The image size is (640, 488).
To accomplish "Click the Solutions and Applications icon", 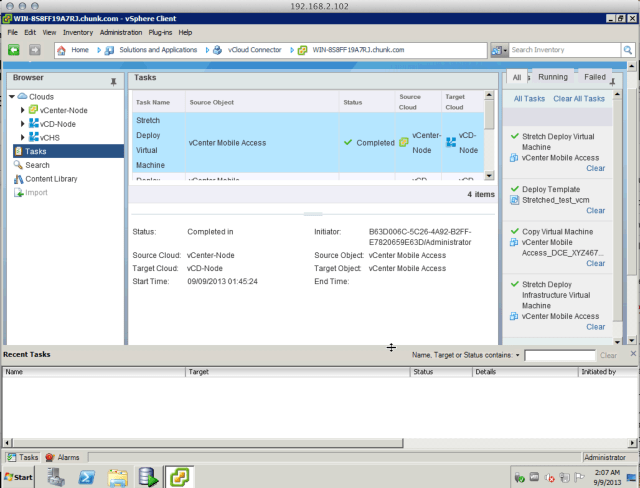I will coord(109,50).
